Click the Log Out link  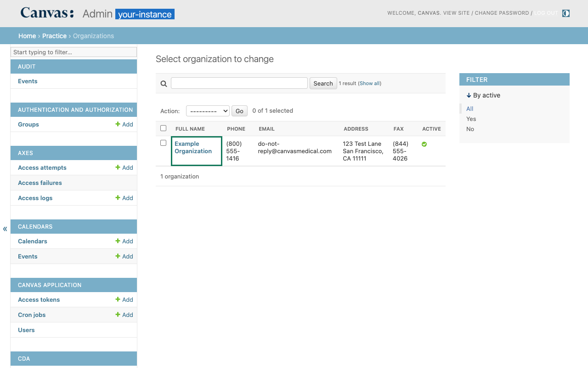(546, 13)
